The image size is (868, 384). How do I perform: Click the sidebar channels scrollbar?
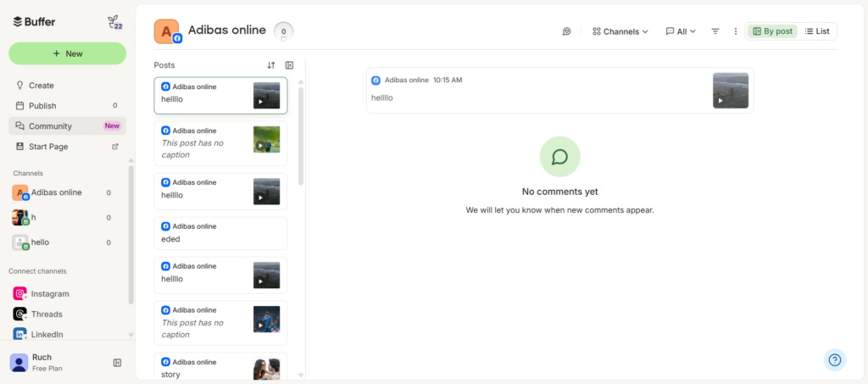click(131, 235)
